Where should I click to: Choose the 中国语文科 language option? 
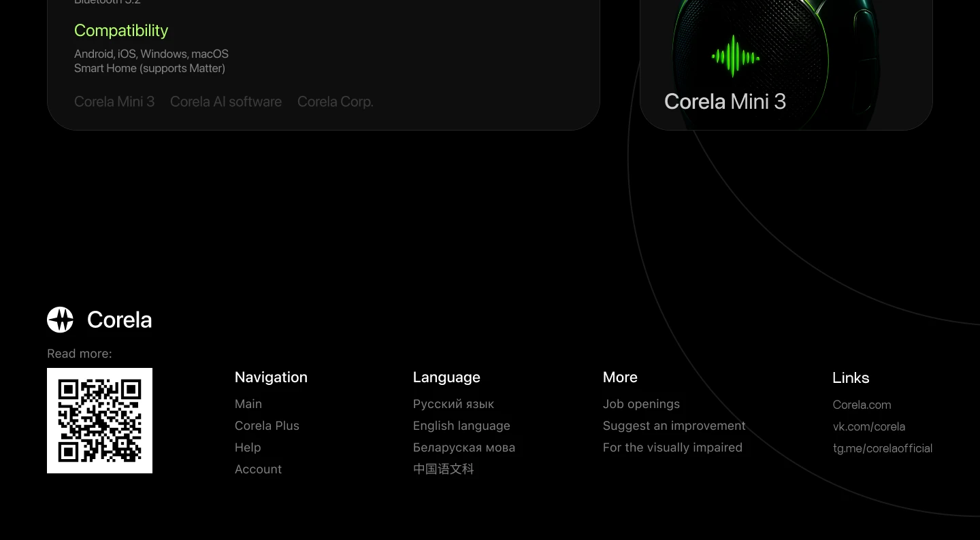(443, 469)
